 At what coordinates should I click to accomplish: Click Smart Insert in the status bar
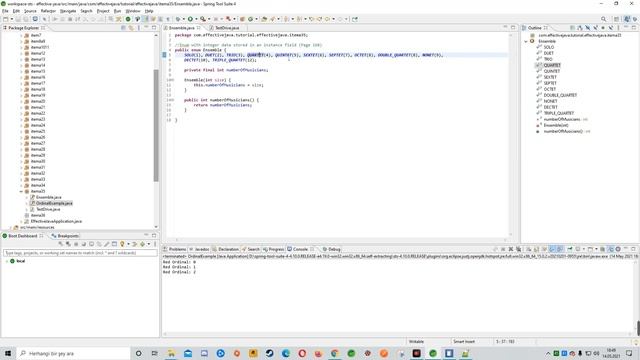coord(464,342)
